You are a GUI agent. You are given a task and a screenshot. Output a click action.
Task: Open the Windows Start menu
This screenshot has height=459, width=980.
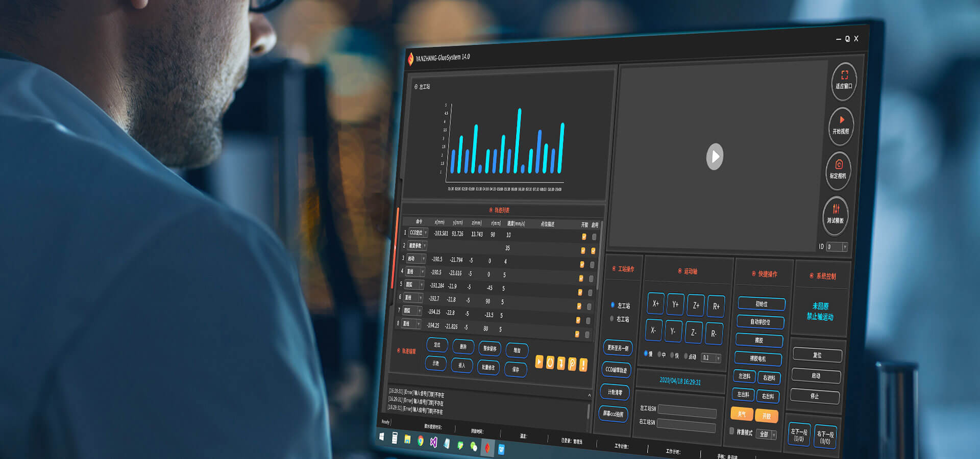tap(382, 437)
